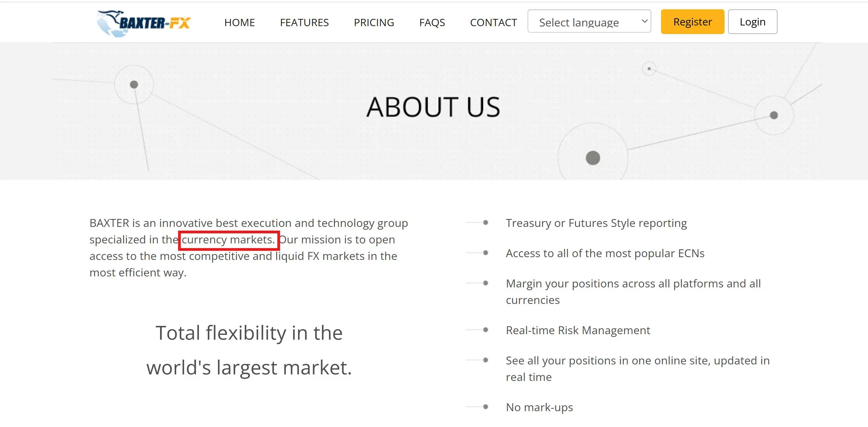Click bullet icon beside Treasury or Futures Style reporting
The width and height of the screenshot is (868, 427).
tap(485, 222)
